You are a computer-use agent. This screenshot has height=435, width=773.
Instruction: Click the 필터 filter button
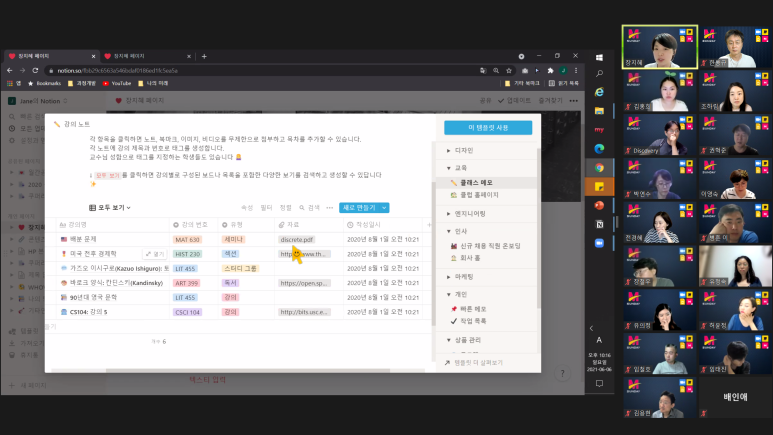tap(266, 208)
